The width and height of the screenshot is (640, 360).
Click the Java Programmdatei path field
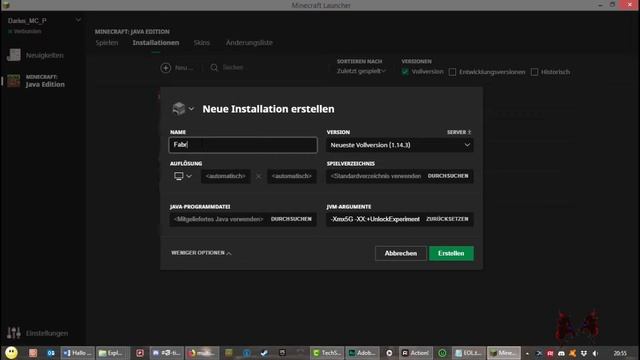click(218, 219)
